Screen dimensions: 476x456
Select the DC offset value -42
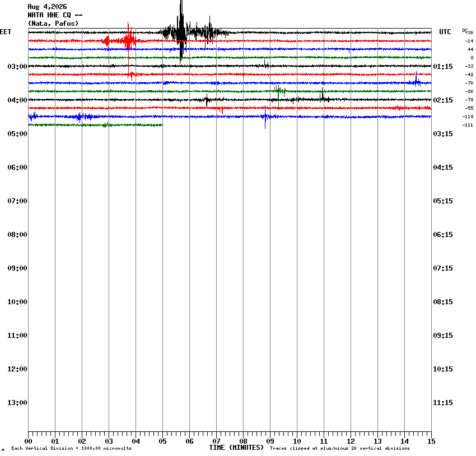469,75
